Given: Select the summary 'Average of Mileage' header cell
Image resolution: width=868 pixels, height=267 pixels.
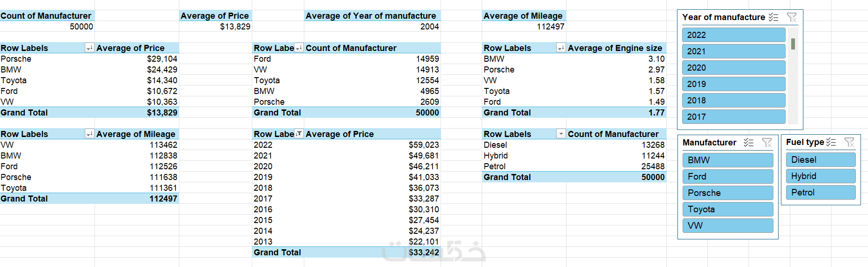Looking at the screenshot, I should pos(524,15).
